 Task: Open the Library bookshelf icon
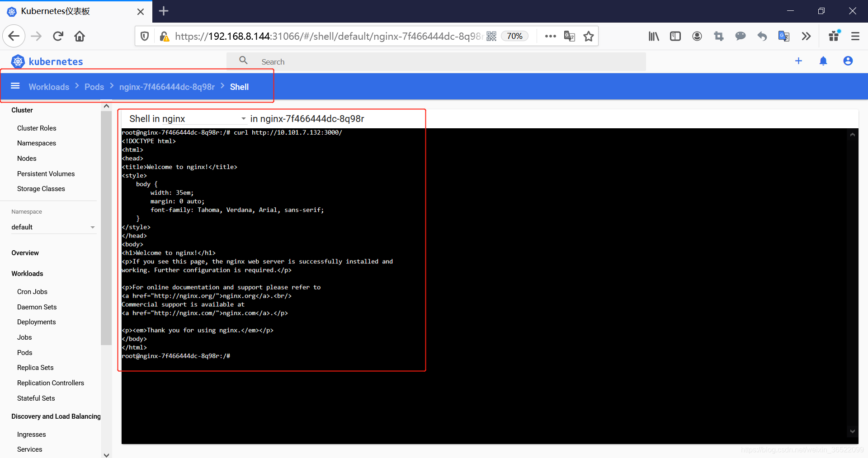coord(654,36)
